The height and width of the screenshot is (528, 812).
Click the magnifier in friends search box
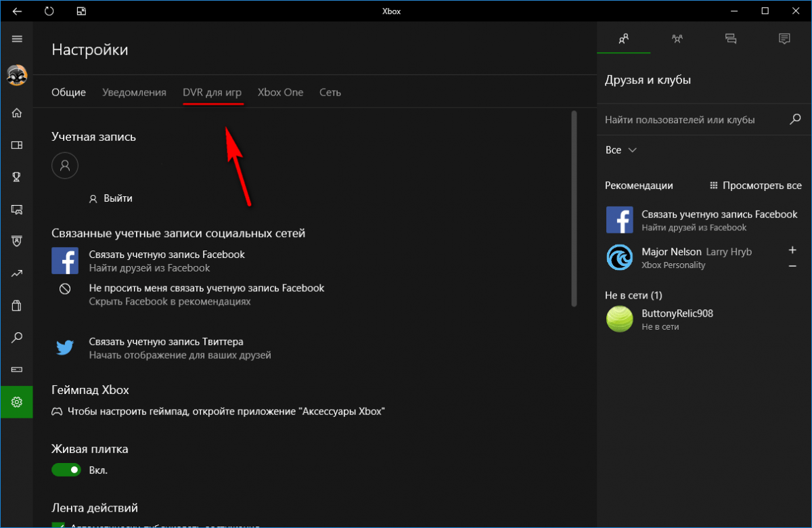pyautogui.click(x=796, y=119)
